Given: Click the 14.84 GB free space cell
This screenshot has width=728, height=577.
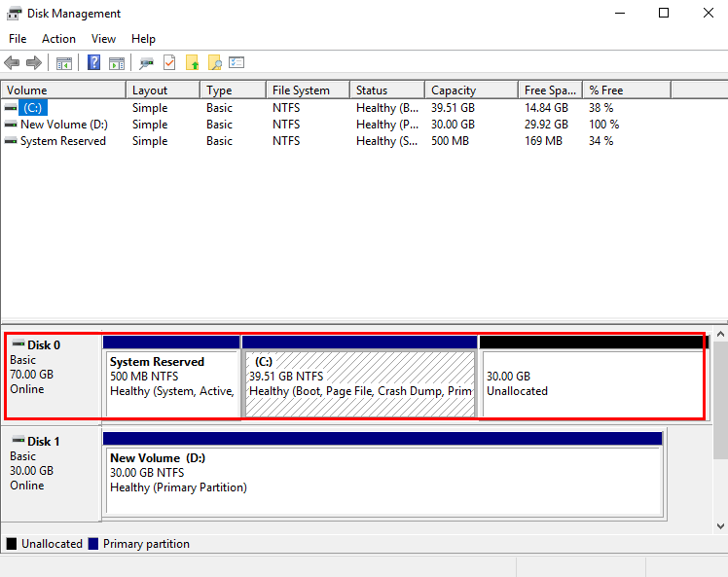Looking at the screenshot, I should (546, 108).
